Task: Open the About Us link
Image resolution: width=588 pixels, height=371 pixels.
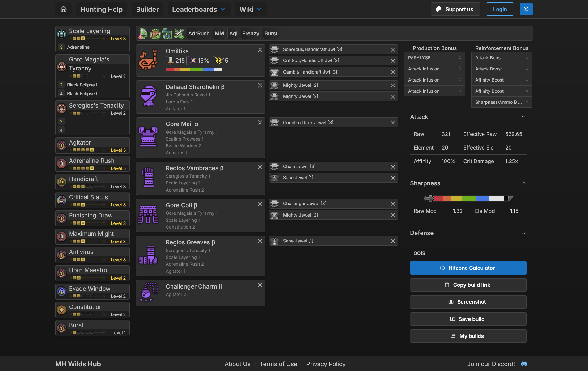Action: [237, 364]
